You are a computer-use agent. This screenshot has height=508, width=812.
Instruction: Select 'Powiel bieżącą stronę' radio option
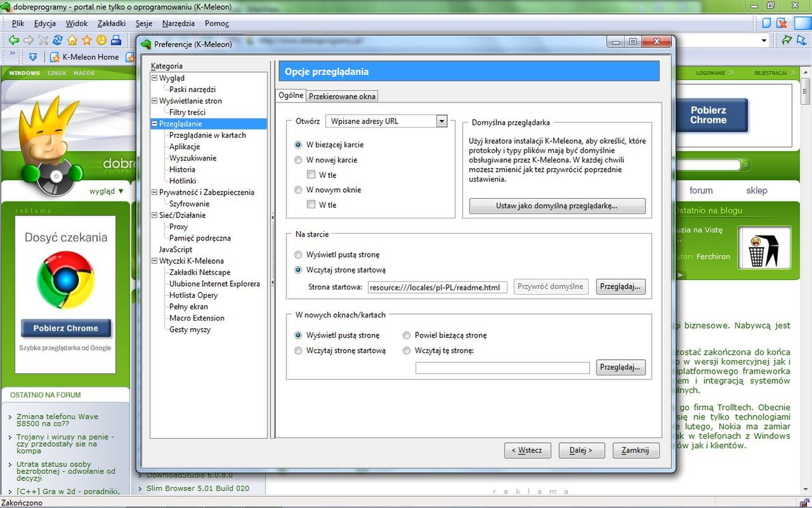pyautogui.click(x=407, y=335)
